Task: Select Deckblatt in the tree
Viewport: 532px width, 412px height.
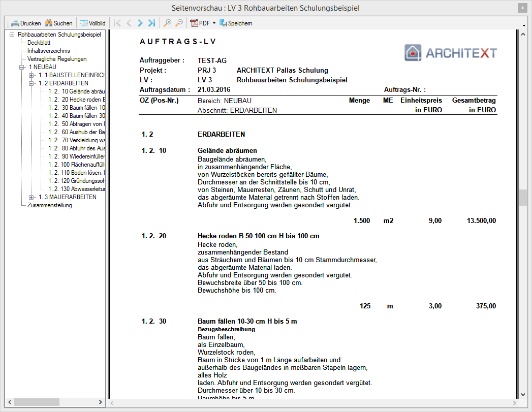Action: click(39, 43)
